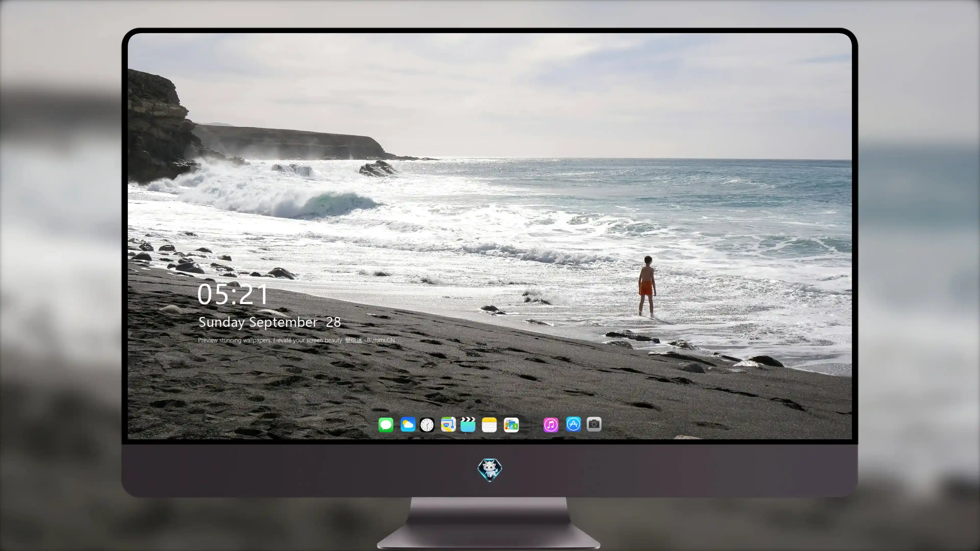Screen dimensions: 980x551
Task: Open the yellow Notes app
Action: click(489, 425)
